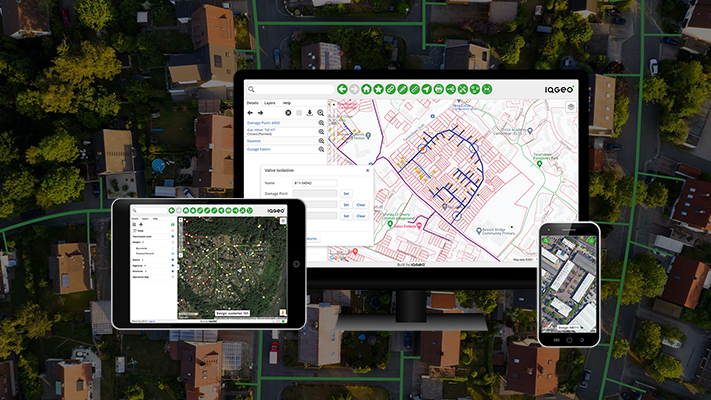This screenshot has width=711, height=400.
Task: Close the Valve Isolation dialog
Action: pyautogui.click(x=367, y=171)
